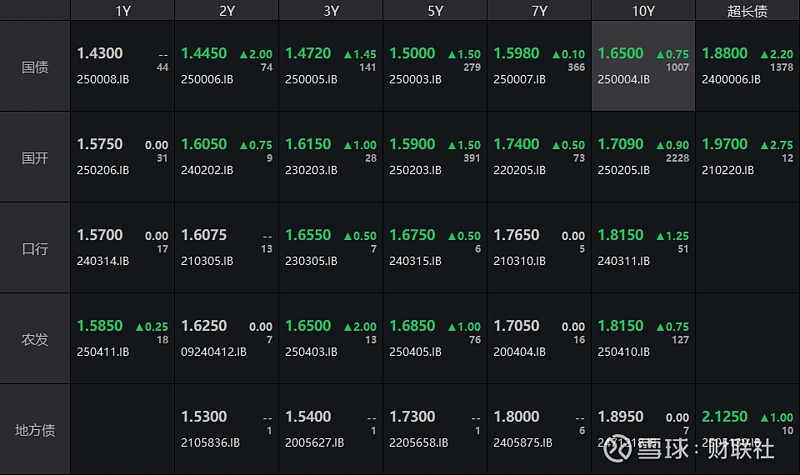Image resolution: width=800 pixels, height=475 pixels.
Task: Open the 农发 row label
Action: (x=35, y=339)
